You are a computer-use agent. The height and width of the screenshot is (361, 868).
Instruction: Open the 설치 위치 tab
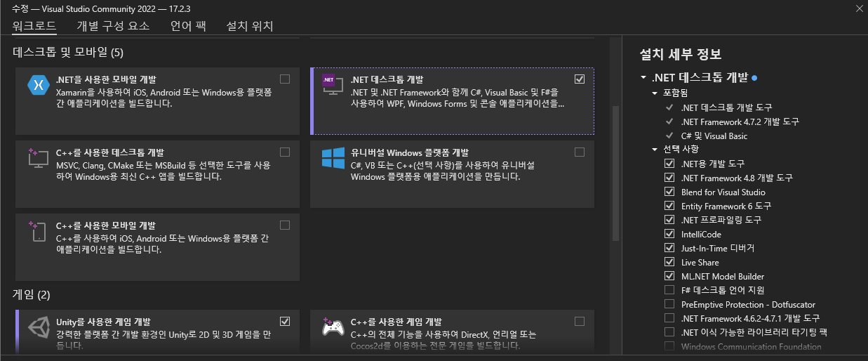[x=250, y=26]
